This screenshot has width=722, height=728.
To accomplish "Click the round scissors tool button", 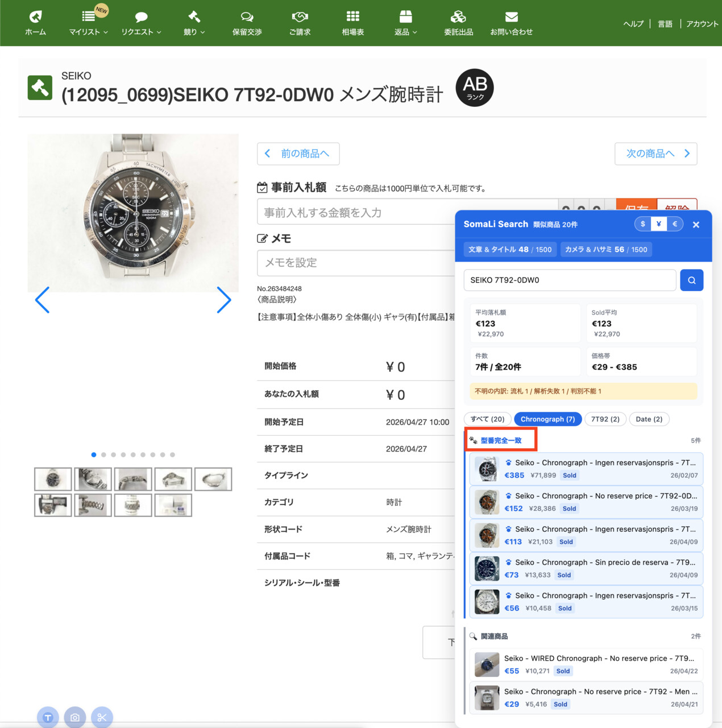I will click(x=102, y=717).
